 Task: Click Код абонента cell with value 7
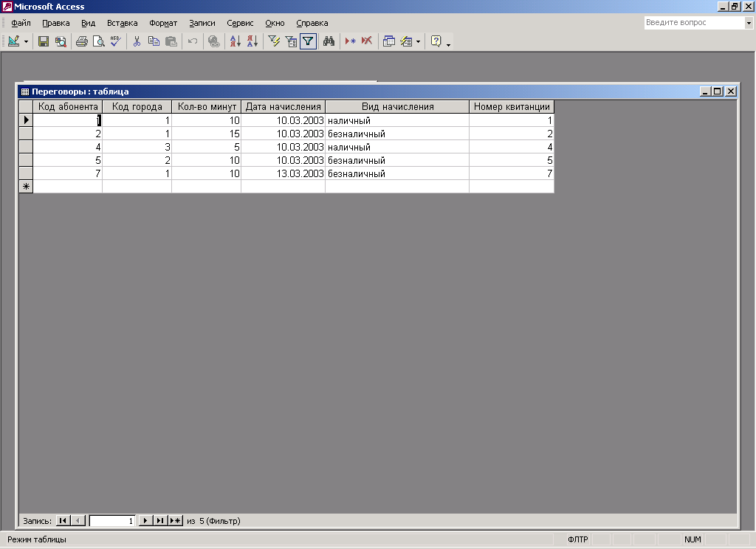click(x=67, y=173)
